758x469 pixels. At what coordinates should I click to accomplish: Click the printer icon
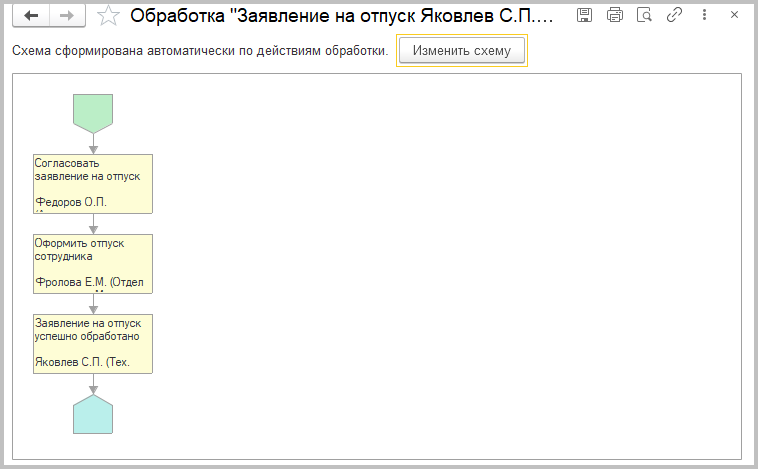coord(615,15)
